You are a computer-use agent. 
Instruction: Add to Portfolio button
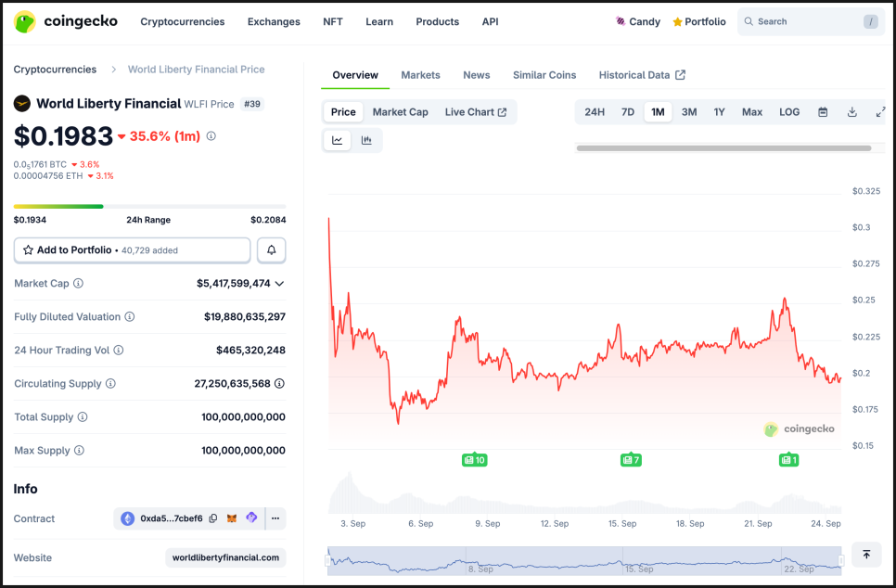click(132, 250)
